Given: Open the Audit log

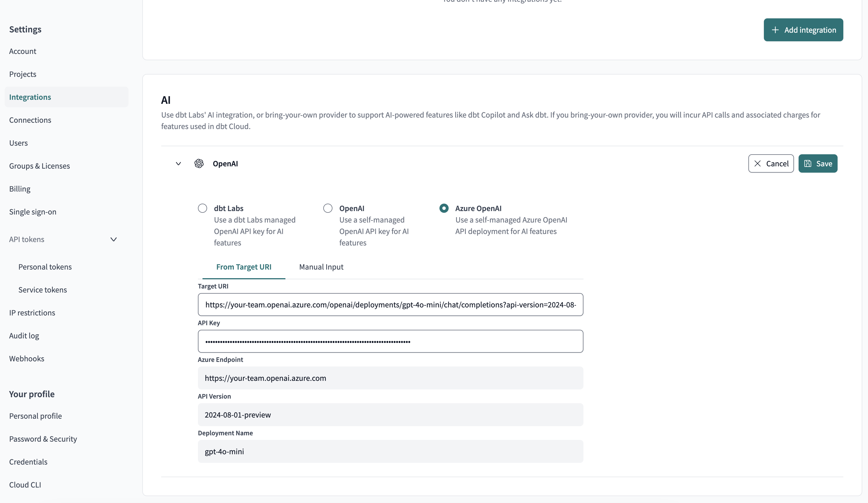Looking at the screenshot, I should [x=24, y=336].
